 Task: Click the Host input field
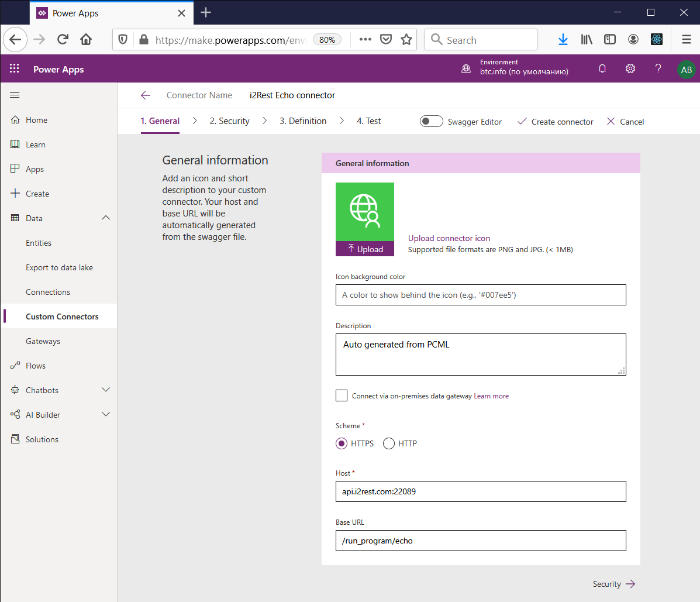point(481,491)
